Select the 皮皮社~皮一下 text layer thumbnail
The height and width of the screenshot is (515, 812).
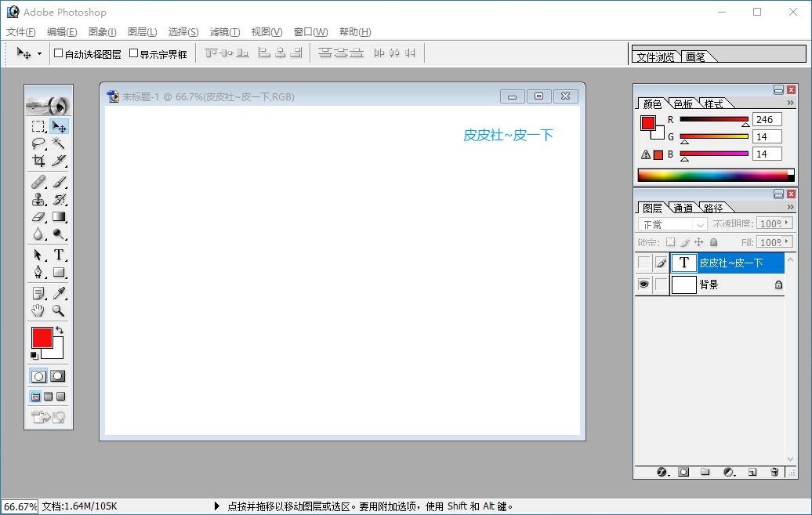(683, 263)
